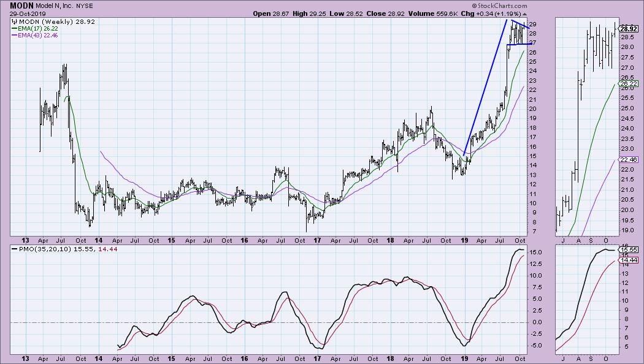This screenshot has height=364, width=644.
Task: Click the 20 price label on the main chart axis
Action: coord(533,108)
